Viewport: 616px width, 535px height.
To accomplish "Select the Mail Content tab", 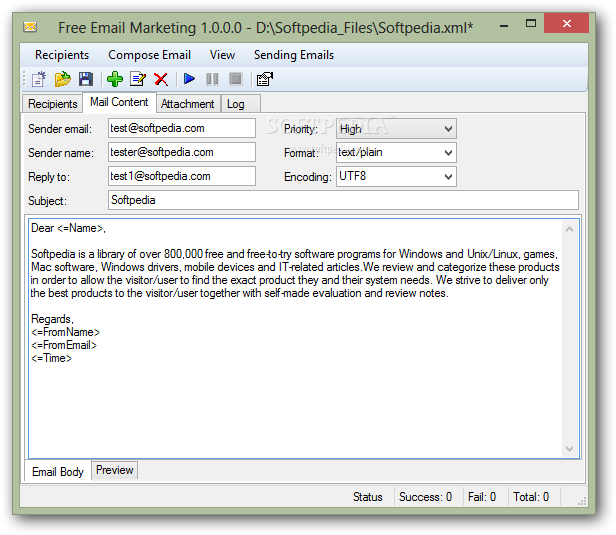I will coord(119,102).
